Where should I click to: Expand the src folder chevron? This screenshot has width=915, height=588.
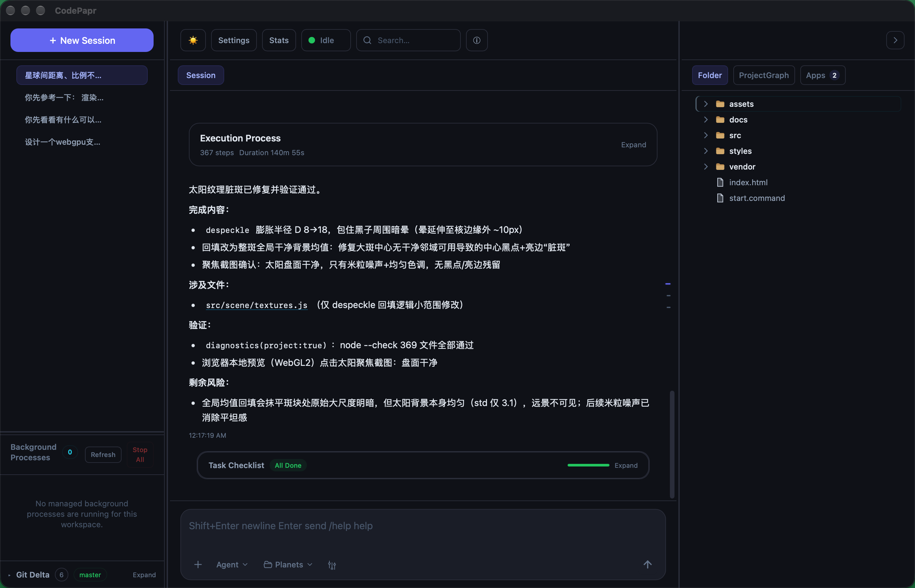click(706, 135)
